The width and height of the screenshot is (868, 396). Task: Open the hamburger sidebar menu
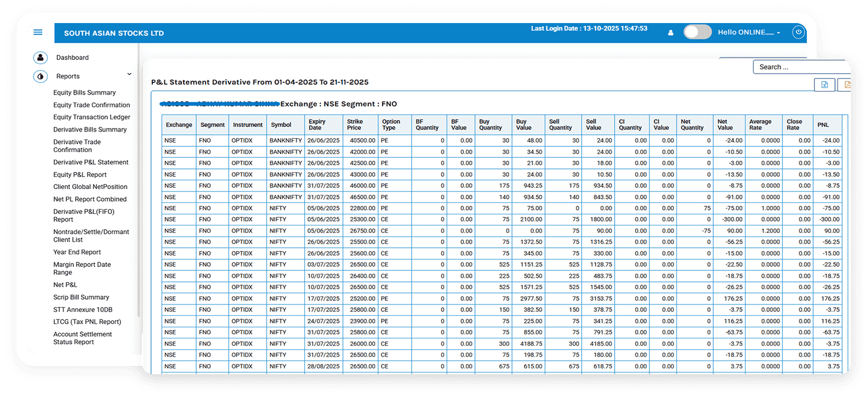(x=38, y=32)
